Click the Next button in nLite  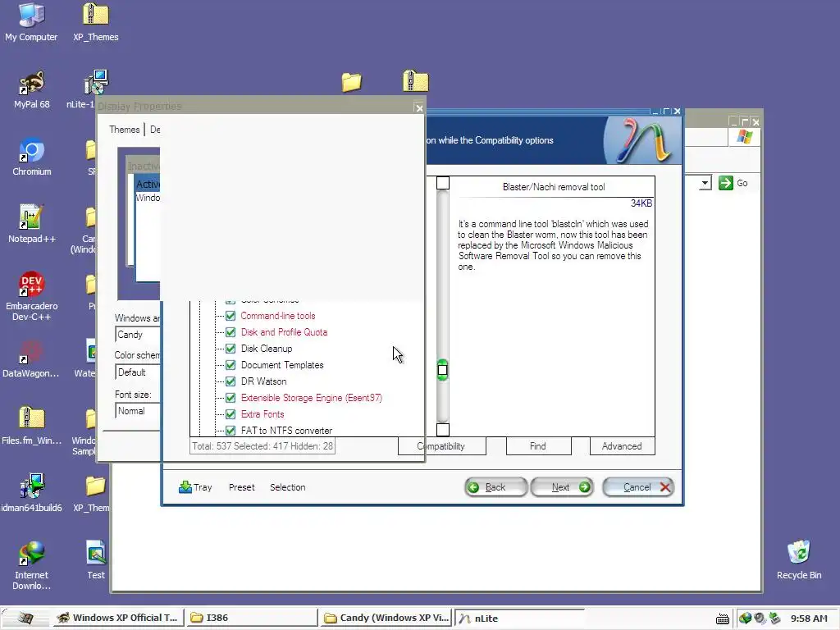(562, 487)
